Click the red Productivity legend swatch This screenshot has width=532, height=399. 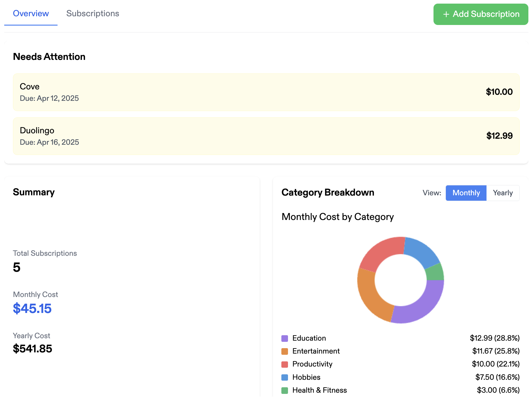coord(285,364)
